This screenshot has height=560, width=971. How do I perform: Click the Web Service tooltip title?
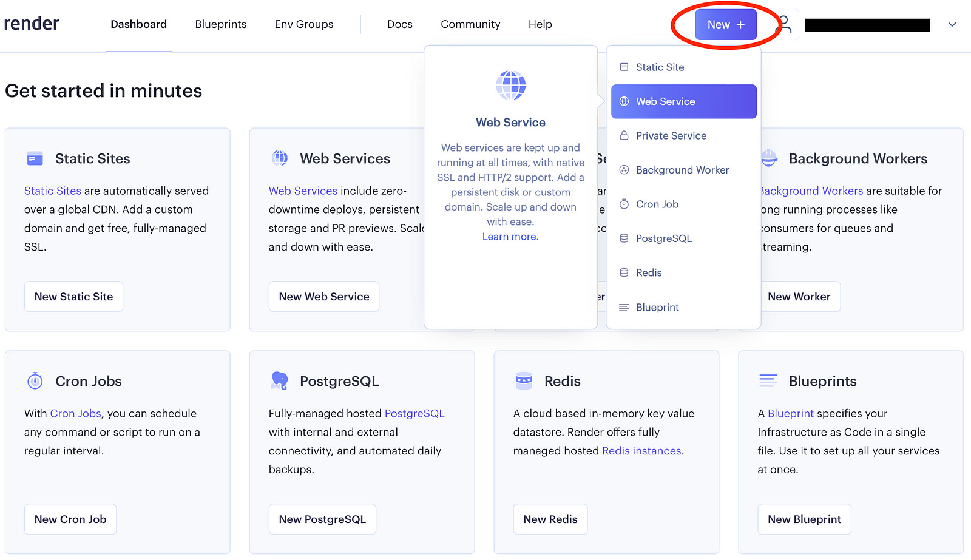(x=511, y=123)
